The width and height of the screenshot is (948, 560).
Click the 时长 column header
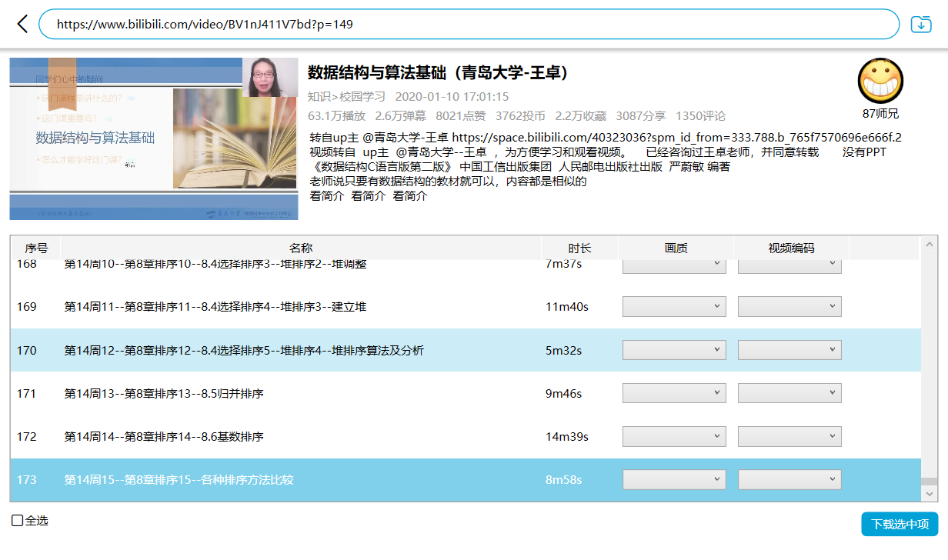click(x=580, y=248)
